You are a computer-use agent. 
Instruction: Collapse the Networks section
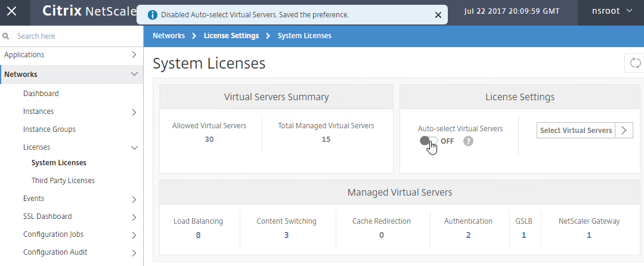pyautogui.click(x=134, y=75)
